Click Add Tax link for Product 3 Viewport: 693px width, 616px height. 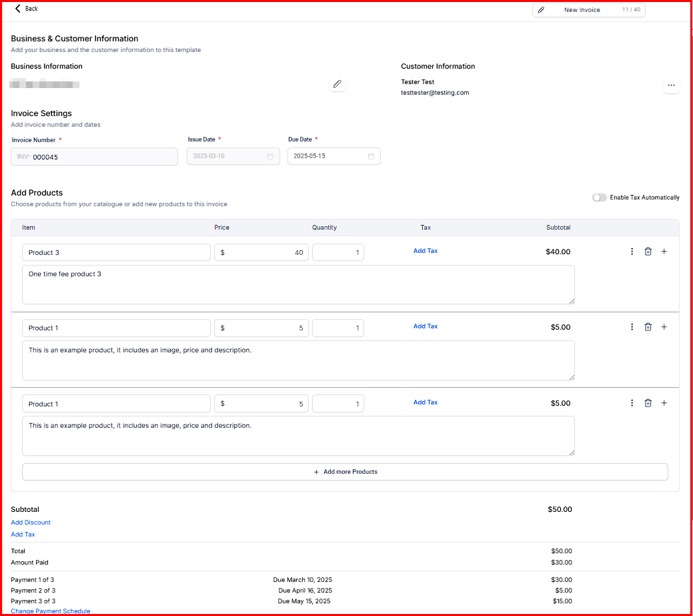pos(425,251)
